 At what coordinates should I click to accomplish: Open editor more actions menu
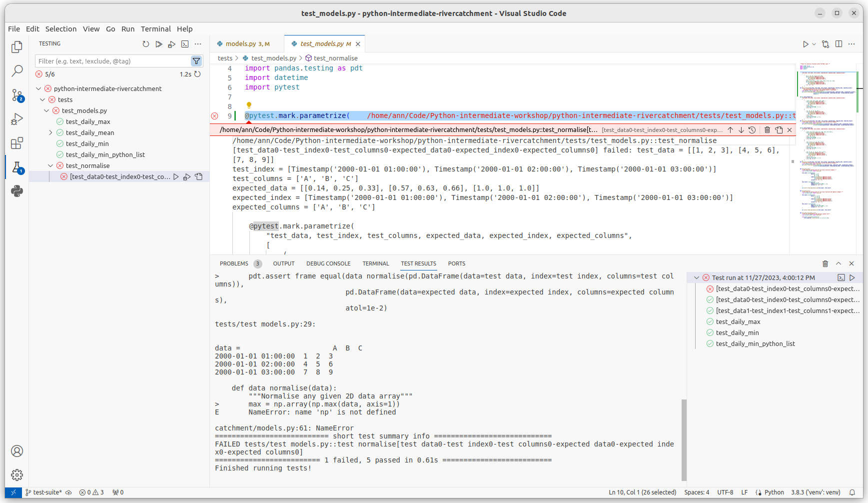pyautogui.click(x=852, y=44)
